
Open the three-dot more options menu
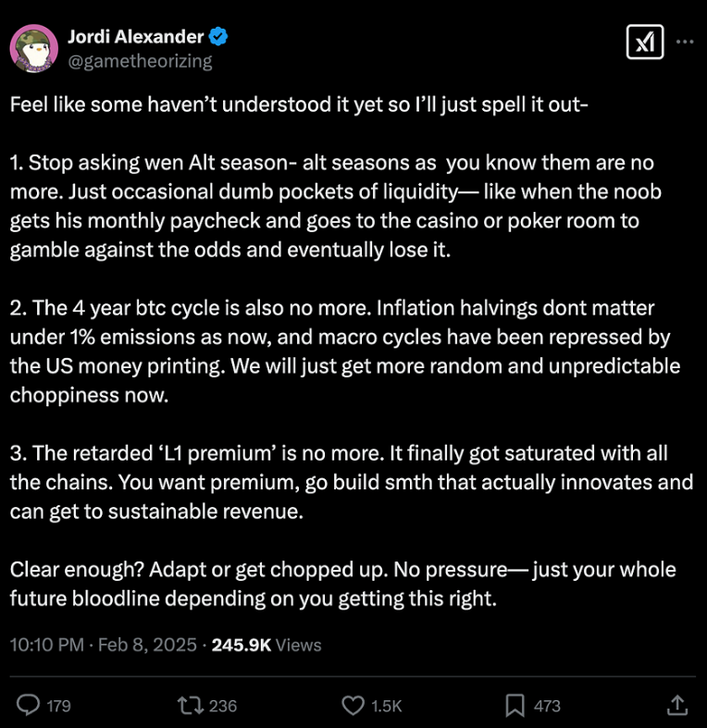(685, 43)
